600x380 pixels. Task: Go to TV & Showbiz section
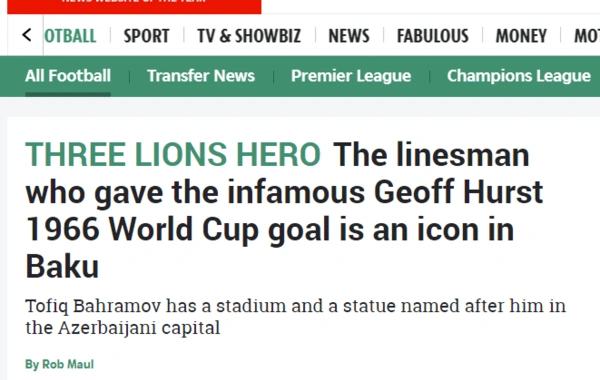[x=249, y=36]
